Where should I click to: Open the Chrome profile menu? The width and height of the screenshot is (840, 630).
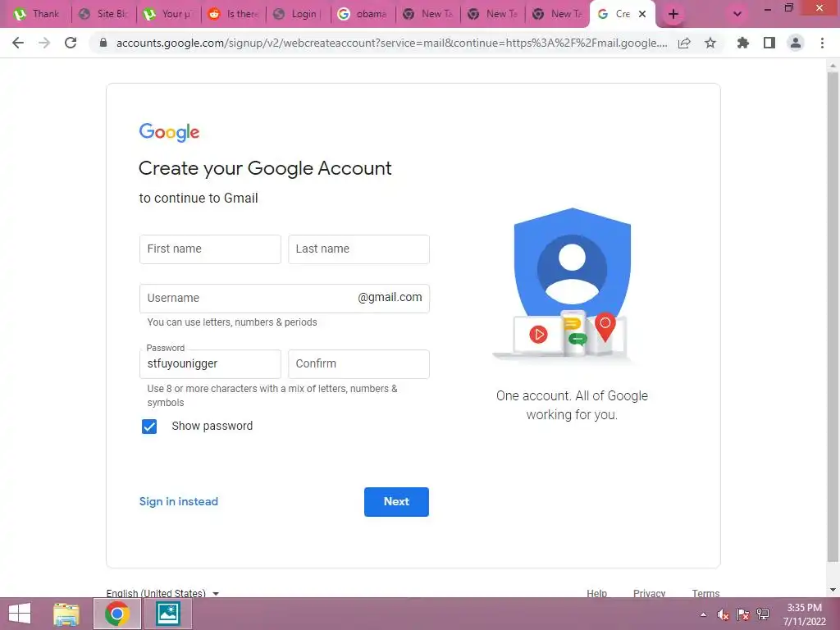[x=796, y=43]
